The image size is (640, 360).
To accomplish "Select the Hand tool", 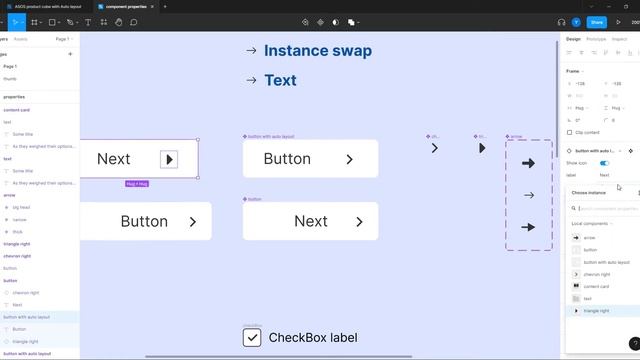I will click(119, 22).
